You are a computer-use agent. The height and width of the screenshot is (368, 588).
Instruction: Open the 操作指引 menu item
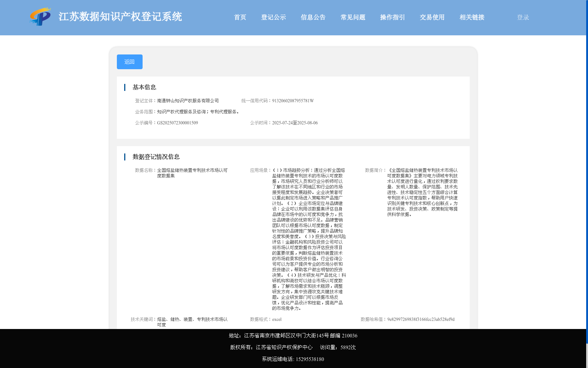point(392,17)
